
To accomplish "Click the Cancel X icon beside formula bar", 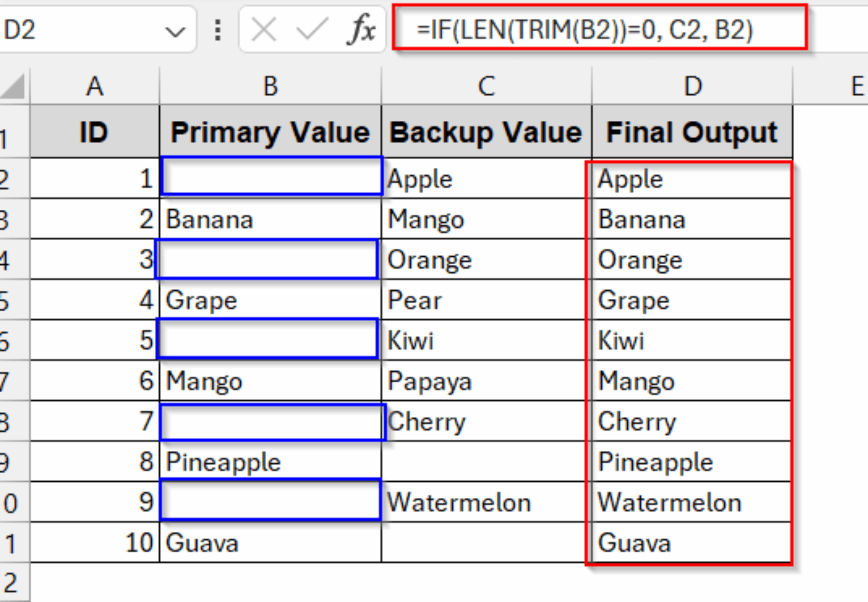I will [264, 29].
